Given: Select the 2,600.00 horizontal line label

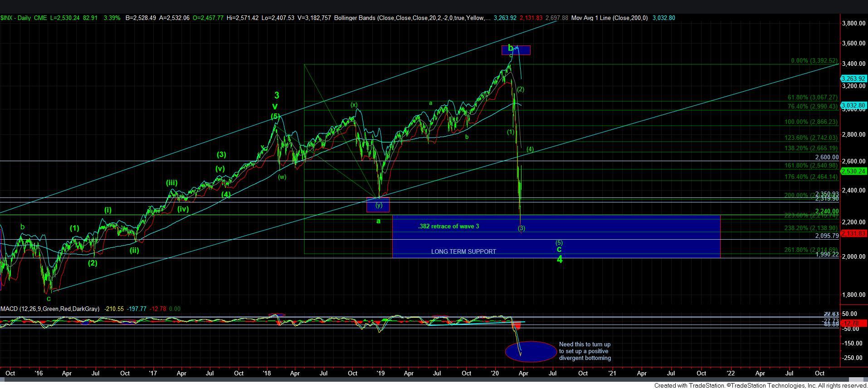Looking at the screenshot, I should coord(826,158).
